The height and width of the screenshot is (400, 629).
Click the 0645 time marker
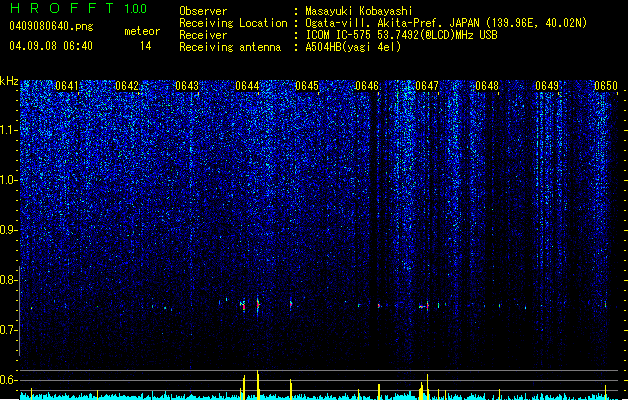click(x=307, y=86)
